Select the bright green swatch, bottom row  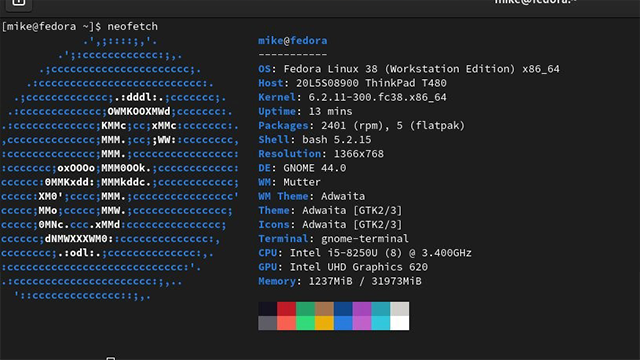[305, 323]
